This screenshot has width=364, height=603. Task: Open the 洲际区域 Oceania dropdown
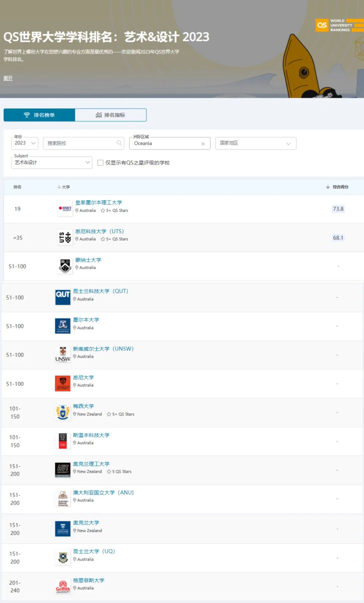[x=170, y=143]
